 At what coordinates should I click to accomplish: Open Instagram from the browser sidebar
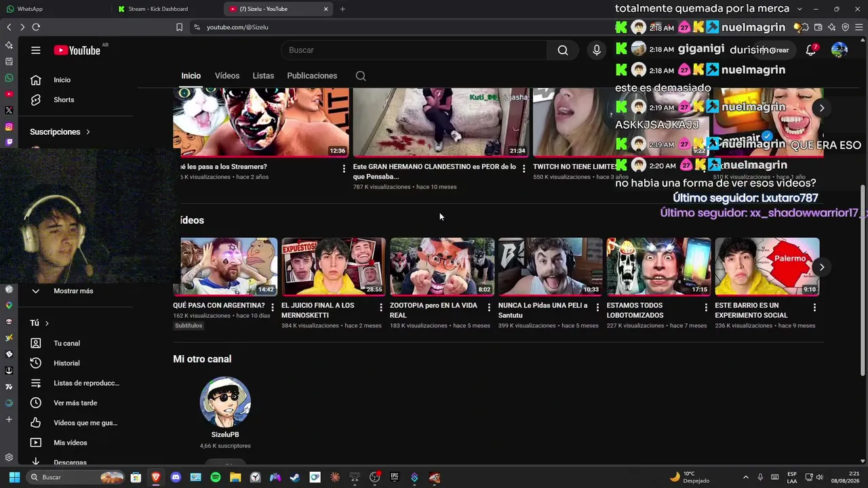click(x=9, y=127)
